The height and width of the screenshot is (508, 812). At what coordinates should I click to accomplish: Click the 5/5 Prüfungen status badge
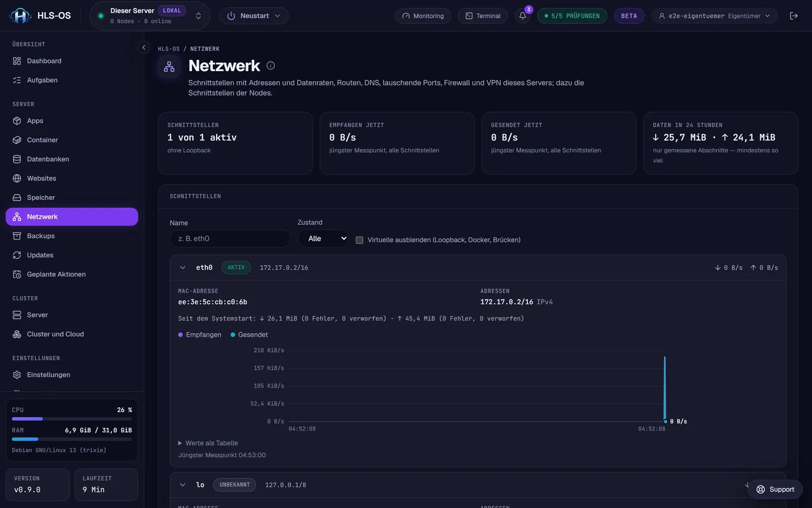pyautogui.click(x=572, y=16)
